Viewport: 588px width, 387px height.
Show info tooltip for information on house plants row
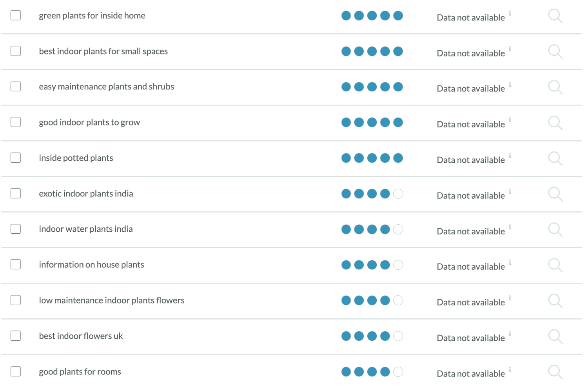[x=510, y=262]
